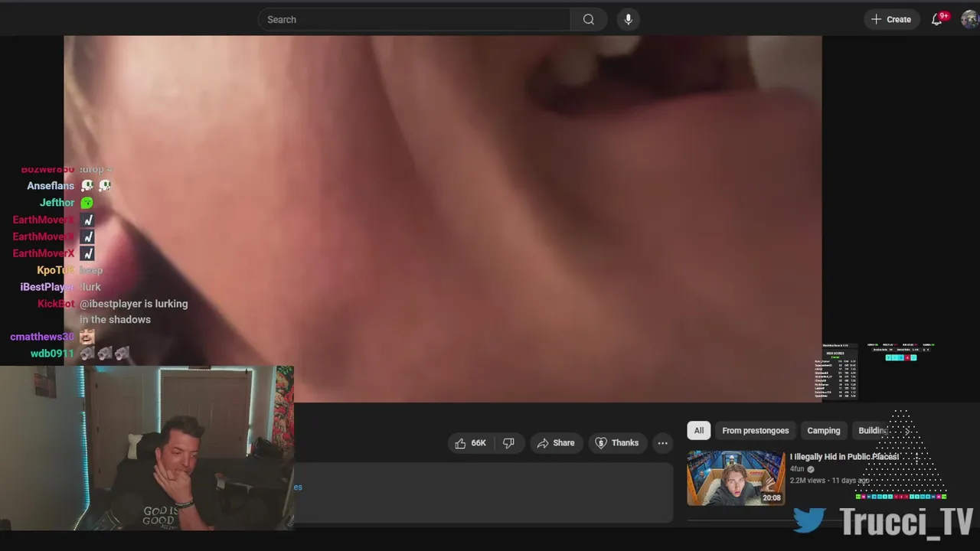Viewport: 980px width, 551px height.
Task: Open the 'I Illegally Hid in Public Places' thumbnail
Action: (x=736, y=478)
